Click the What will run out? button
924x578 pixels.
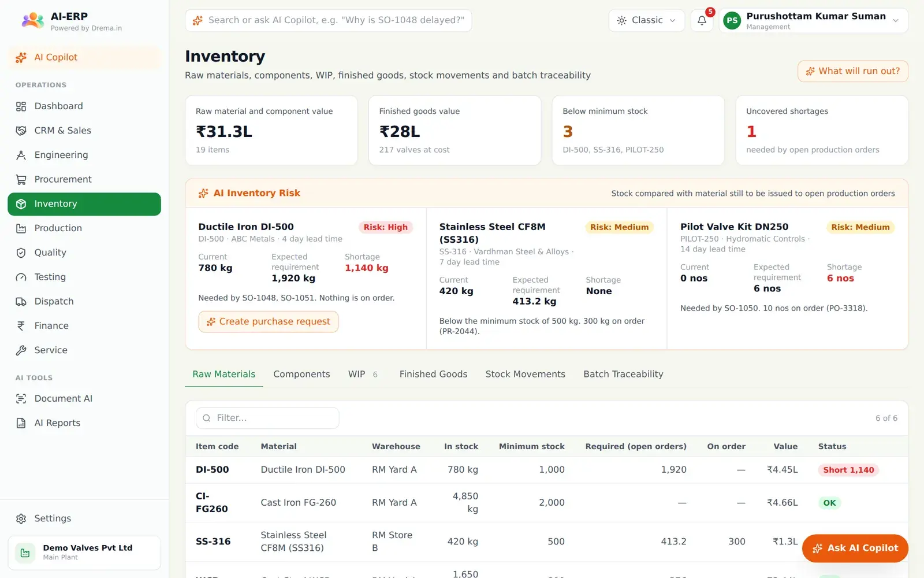tap(853, 71)
